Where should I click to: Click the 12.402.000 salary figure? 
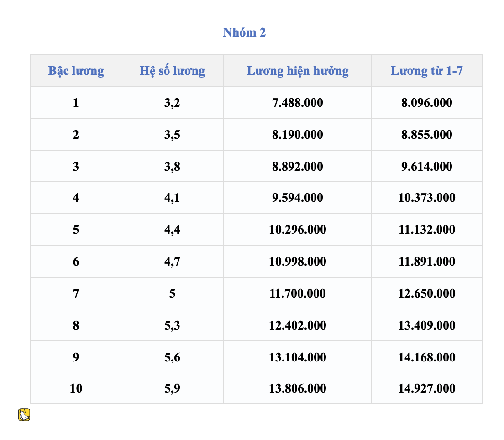point(297,325)
